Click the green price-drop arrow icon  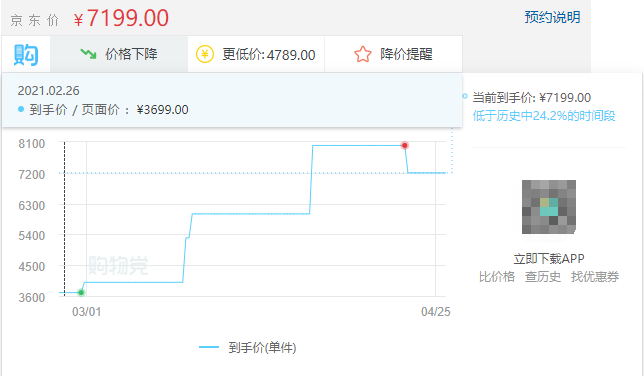[x=88, y=54]
